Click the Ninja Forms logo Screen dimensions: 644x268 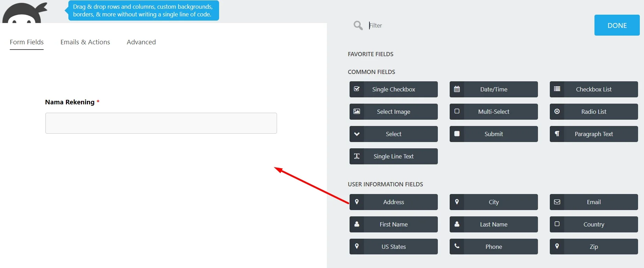point(24,13)
